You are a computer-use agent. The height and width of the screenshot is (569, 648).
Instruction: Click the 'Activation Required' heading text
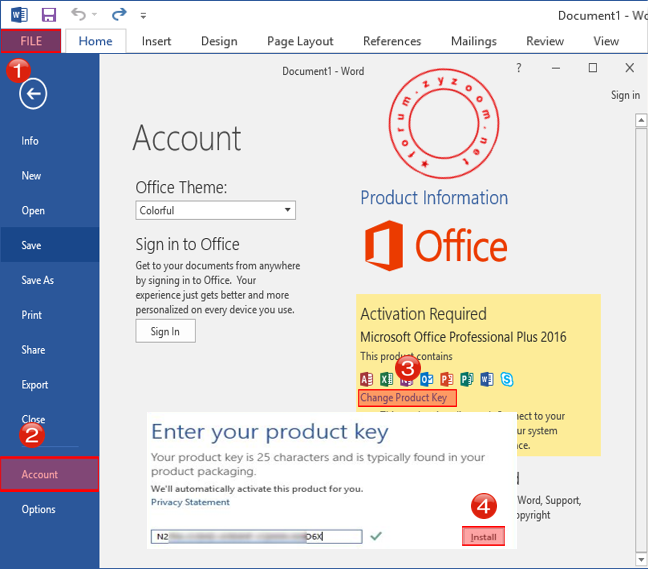[423, 314]
